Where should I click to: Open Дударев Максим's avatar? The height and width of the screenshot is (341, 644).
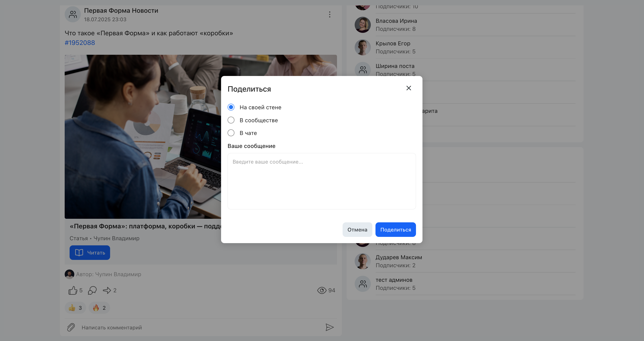tap(363, 261)
